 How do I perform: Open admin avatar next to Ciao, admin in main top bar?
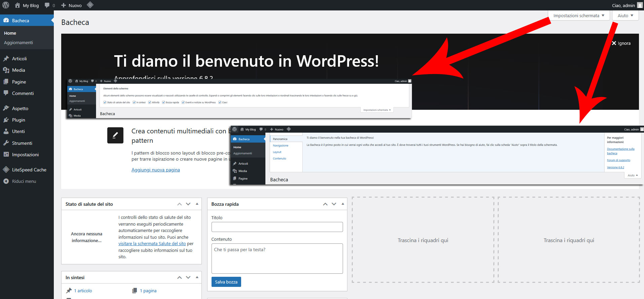640,5
